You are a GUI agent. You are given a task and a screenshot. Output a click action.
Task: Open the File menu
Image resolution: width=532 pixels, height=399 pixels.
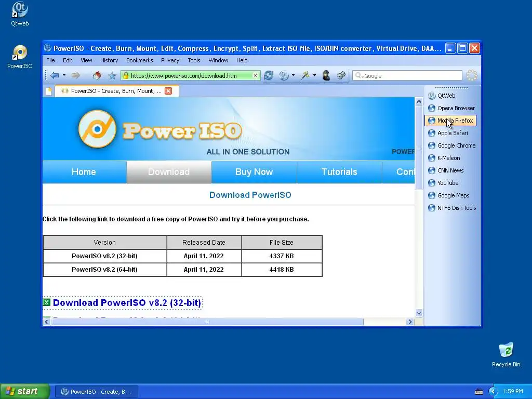pyautogui.click(x=50, y=60)
